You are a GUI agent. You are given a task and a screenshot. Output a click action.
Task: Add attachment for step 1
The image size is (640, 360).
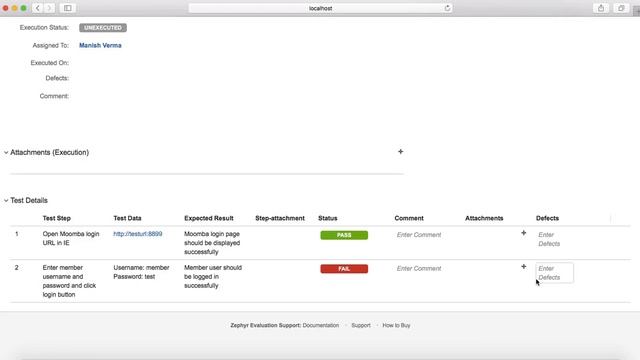(x=524, y=233)
